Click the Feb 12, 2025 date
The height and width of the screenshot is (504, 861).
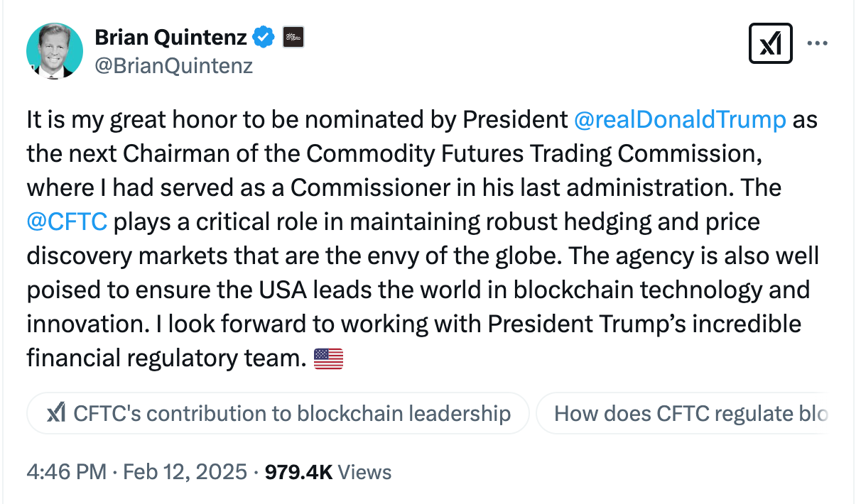(185, 472)
